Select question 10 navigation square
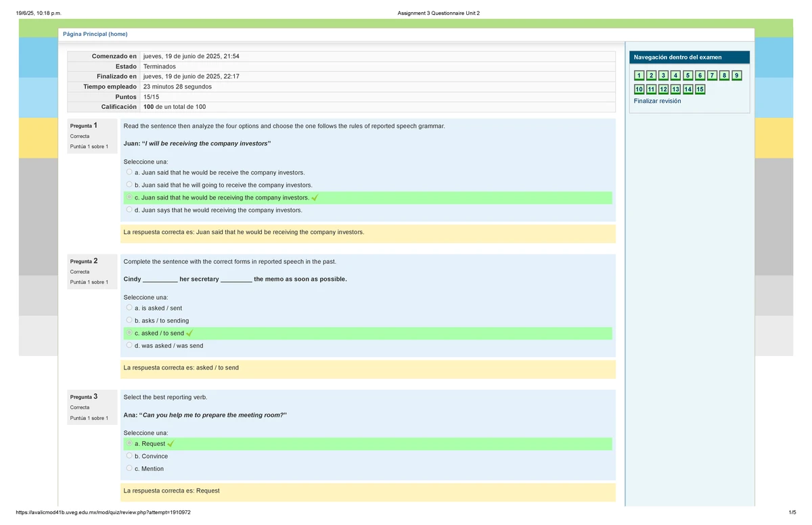The image size is (812, 525). 639,89
